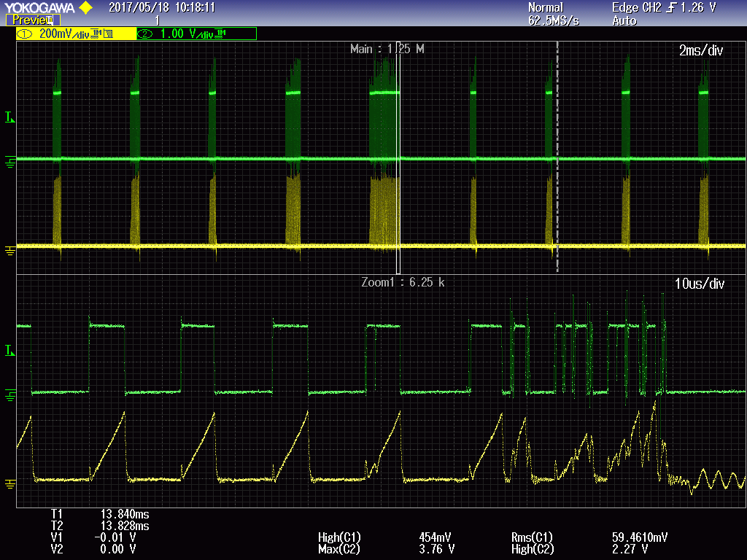Toggle the CH1 200mV/div channel indicator
747x560 pixels.
76,34
